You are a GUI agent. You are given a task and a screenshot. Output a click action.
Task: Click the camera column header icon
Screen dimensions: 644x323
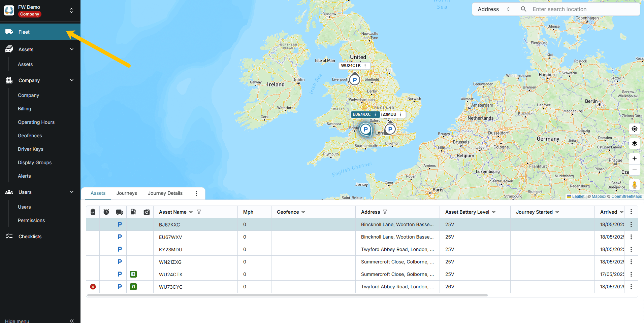tap(147, 212)
